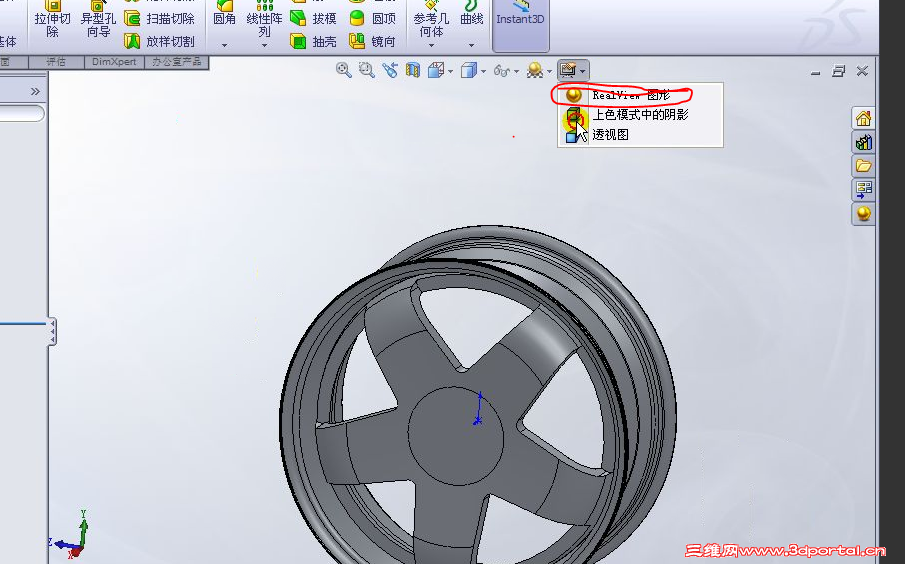Click the Zoom to Area icon
Screen dimensions: 905x564
click(367, 70)
